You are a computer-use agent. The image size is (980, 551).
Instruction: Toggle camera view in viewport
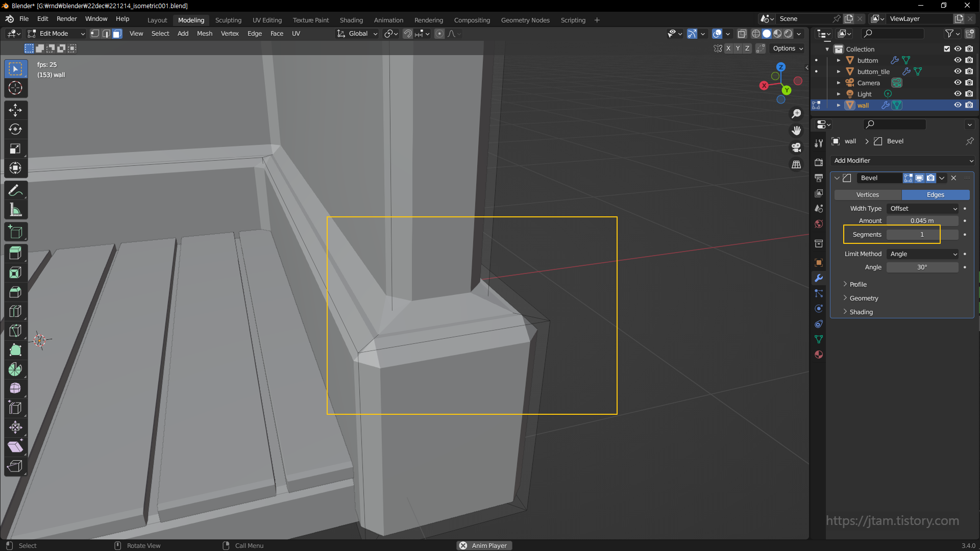pyautogui.click(x=796, y=147)
